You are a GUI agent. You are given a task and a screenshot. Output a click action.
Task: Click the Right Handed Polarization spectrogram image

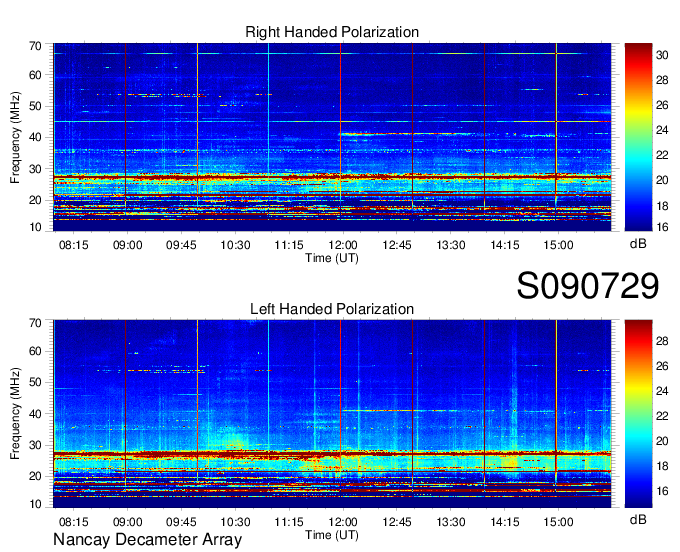pos(332,137)
